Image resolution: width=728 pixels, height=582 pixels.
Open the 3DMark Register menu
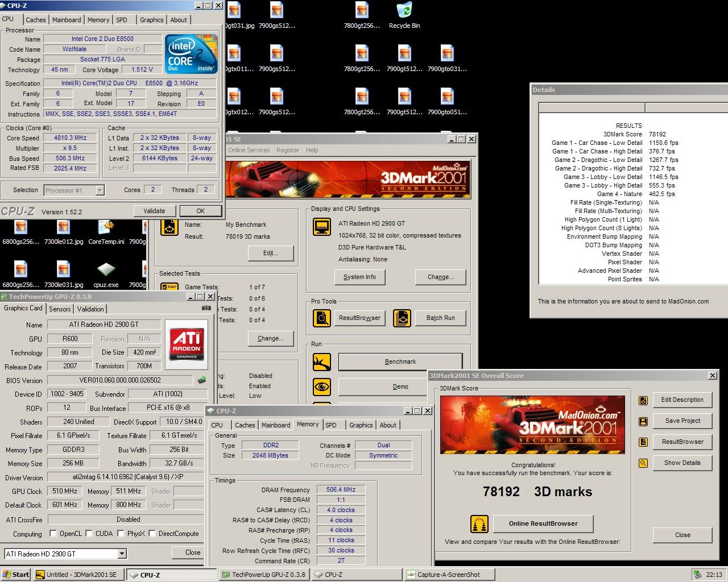pyautogui.click(x=288, y=150)
